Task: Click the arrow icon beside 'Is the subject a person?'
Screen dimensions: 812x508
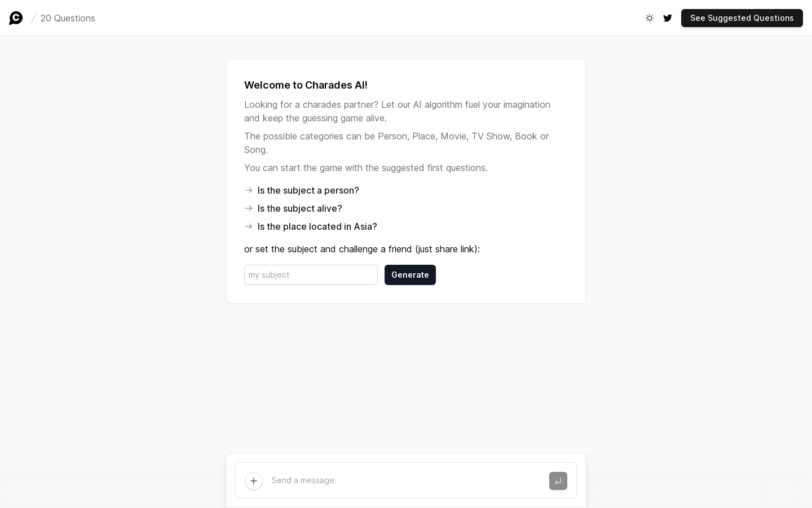Action: [x=249, y=190]
